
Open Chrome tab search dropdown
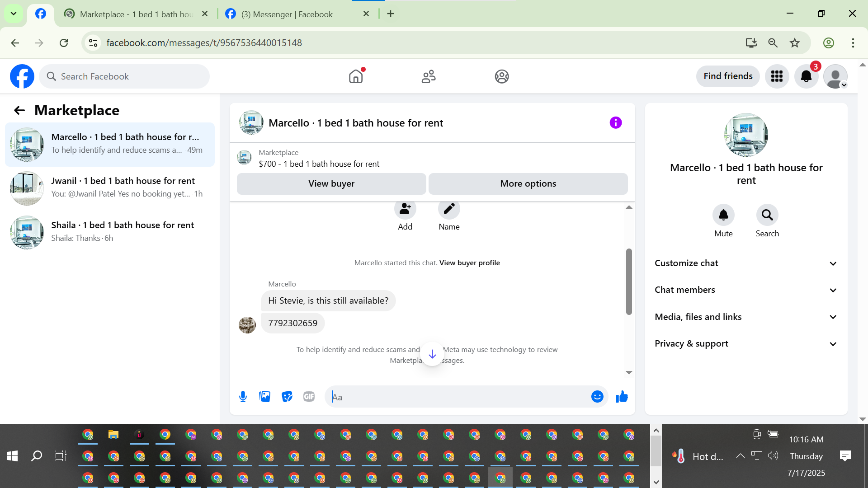pyautogui.click(x=14, y=14)
